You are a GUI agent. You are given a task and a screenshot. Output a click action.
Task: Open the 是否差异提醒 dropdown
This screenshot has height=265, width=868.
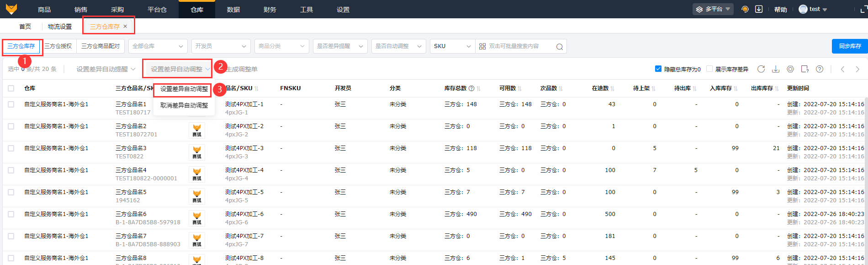point(340,46)
